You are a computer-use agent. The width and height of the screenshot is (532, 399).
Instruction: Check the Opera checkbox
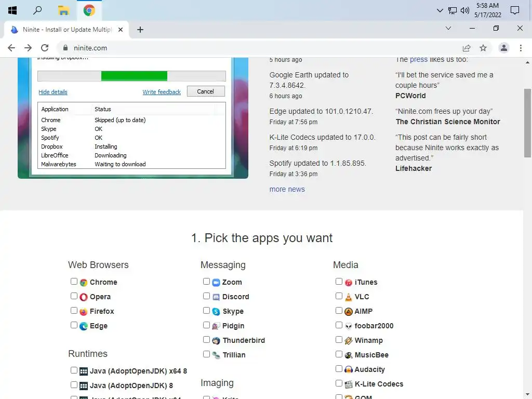pos(74,296)
